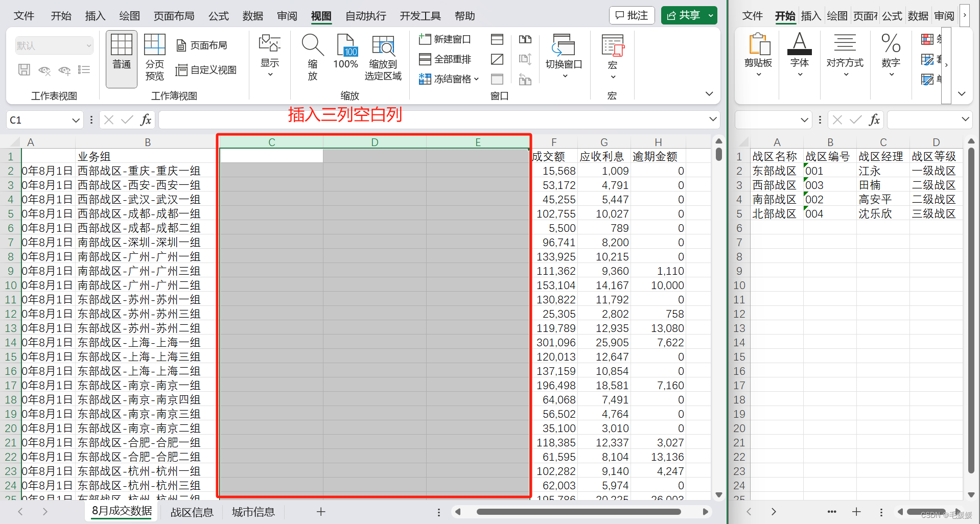The height and width of the screenshot is (524, 980).
Task: Collapse the right window's ribbon
Action: pyautogui.click(x=962, y=94)
